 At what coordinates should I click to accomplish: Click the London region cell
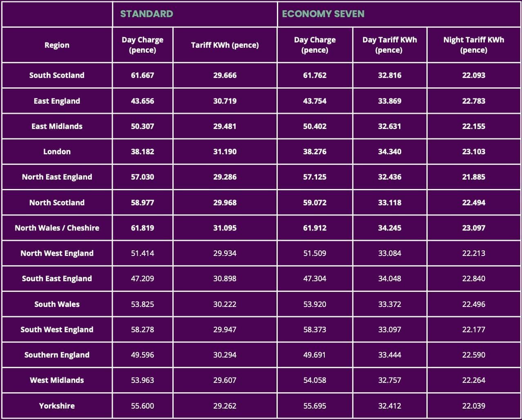click(x=57, y=151)
